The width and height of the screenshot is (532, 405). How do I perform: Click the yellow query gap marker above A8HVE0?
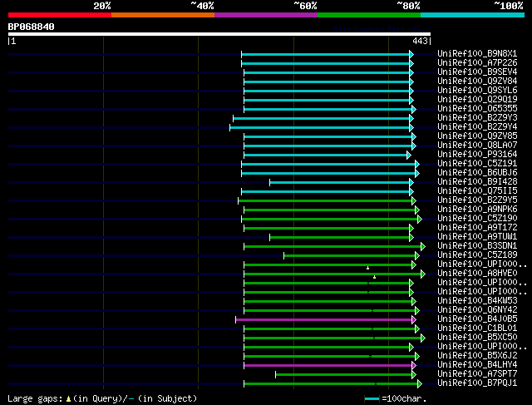pos(367,268)
